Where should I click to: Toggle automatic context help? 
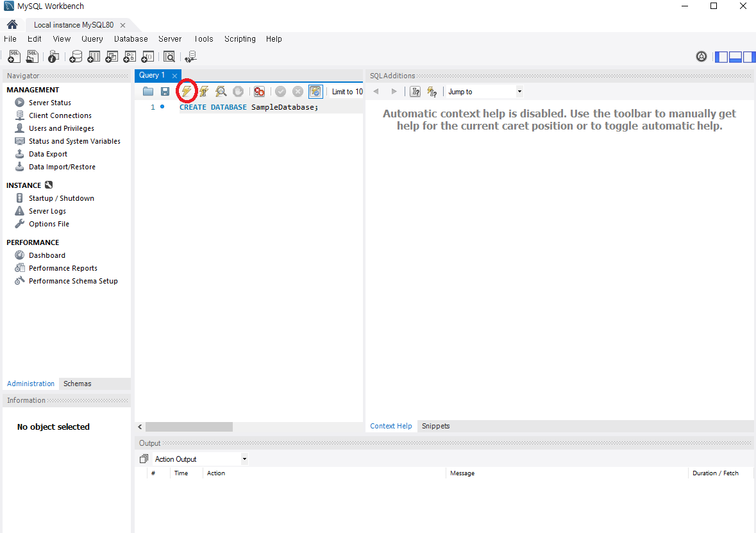point(432,91)
